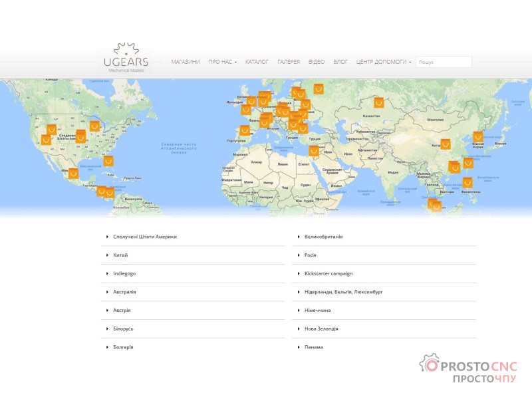Image resolution: width=532 pixels, height=399 pixels.
Task: Select the shop marker in Mexico
Action: [x=73, y=173]
